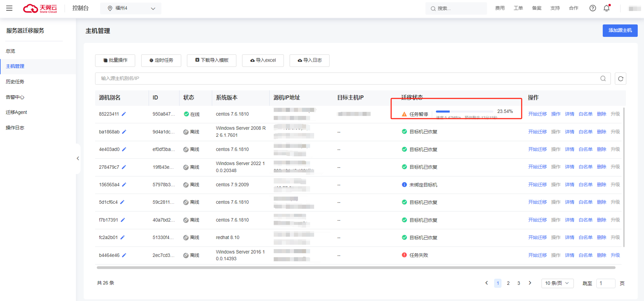644x301 pixels.
Task: Edit alias of host f7b17391
Action: coord(123,220)
